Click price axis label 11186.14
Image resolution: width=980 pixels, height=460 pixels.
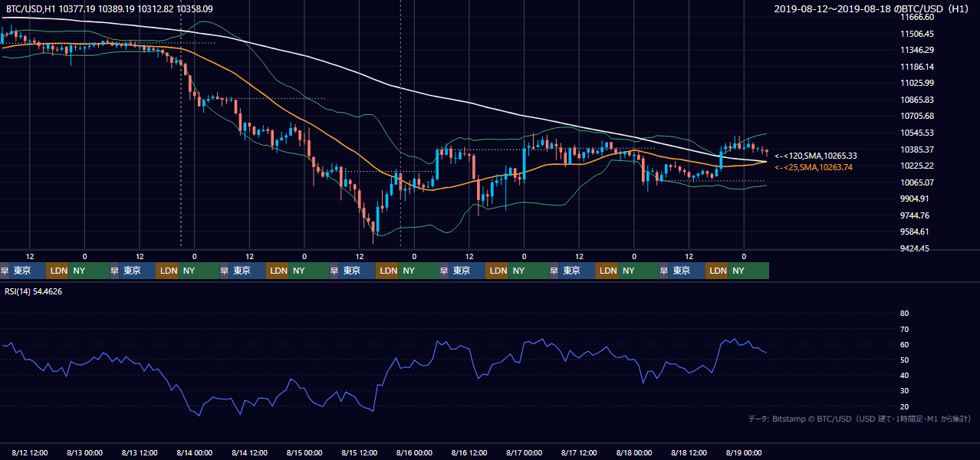pos(917,67)
